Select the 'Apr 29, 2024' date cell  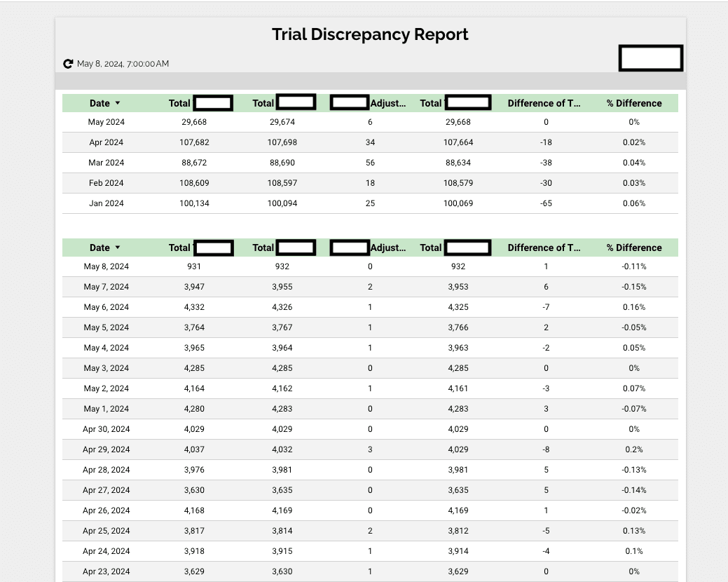coord(107,449)
